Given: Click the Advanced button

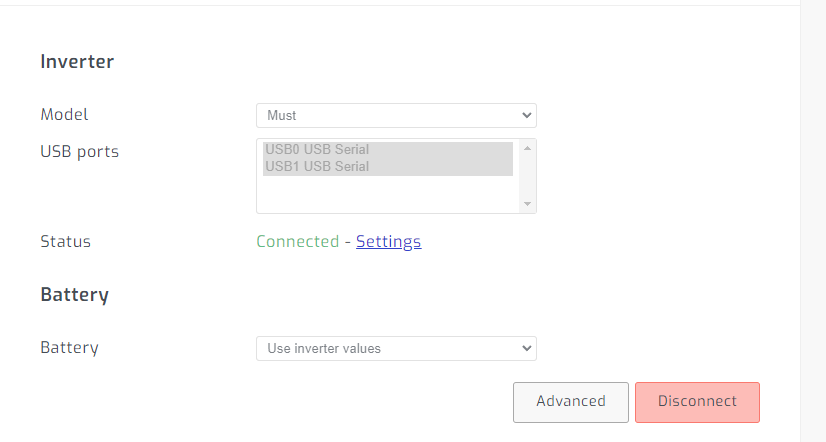Looking at the screenshot, I should point(571,402).
